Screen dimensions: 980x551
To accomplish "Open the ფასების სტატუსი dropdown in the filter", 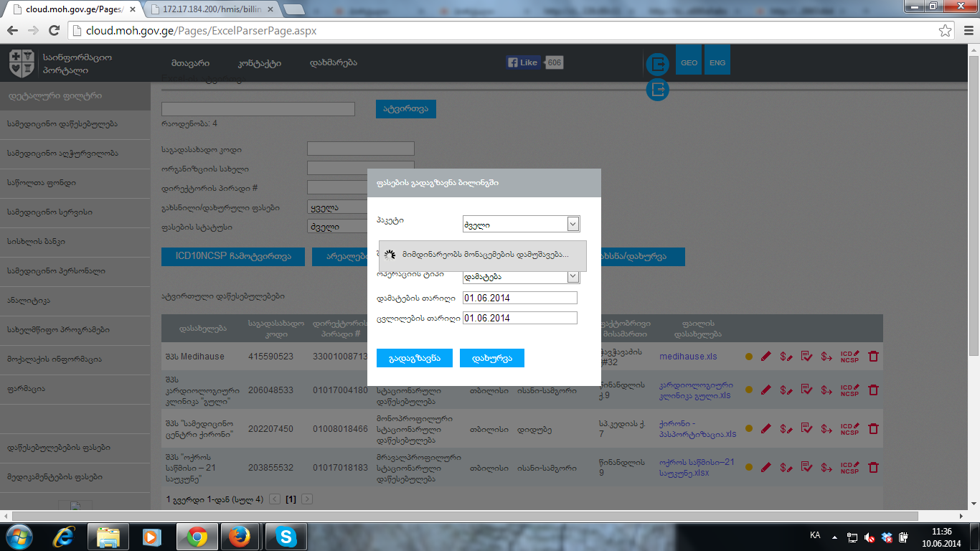I will click(336, 227).
